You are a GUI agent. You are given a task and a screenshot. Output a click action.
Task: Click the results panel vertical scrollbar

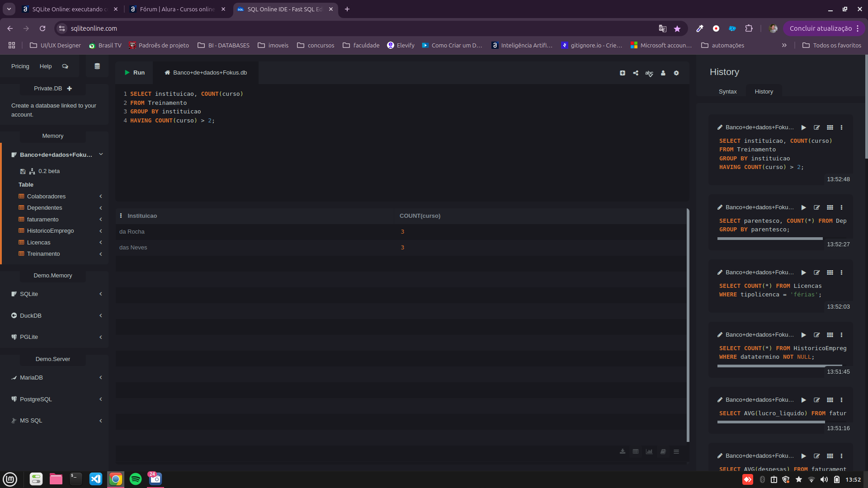688,325
